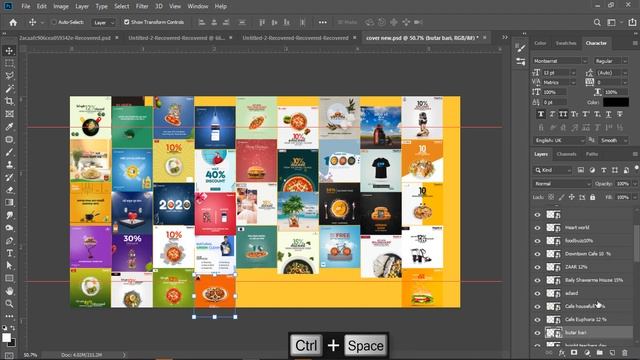
Task: Select the Move tool in the toolbox
Action: (9, 51)
